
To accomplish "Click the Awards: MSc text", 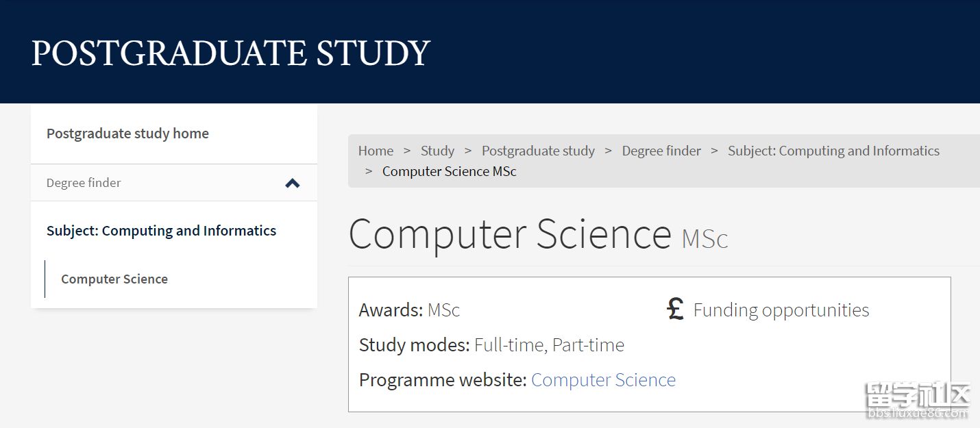I will pos(409,310).
